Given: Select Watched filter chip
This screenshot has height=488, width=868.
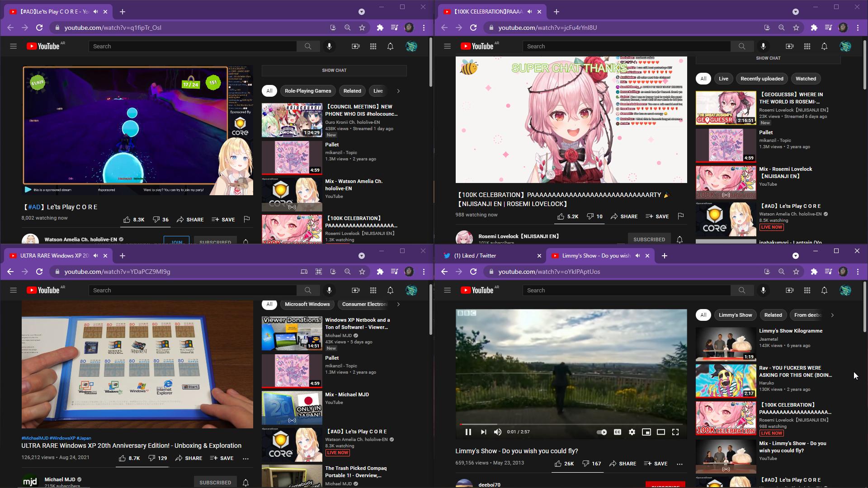Looking at the screenshot, I should pos(806,79).
